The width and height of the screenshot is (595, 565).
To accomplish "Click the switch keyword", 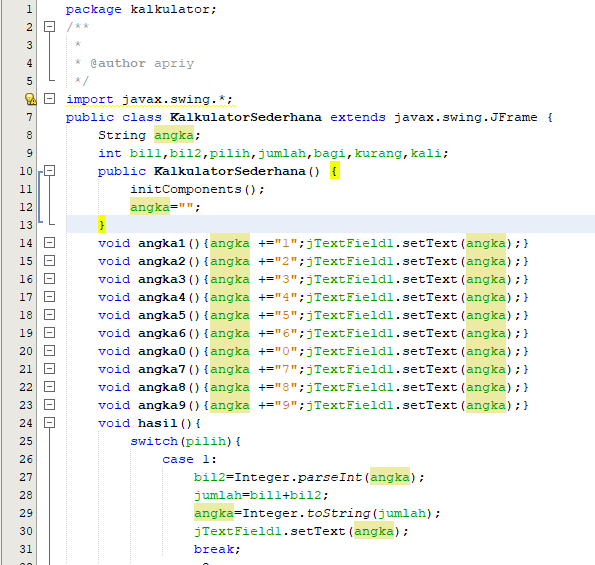I will (x=154, y=441).
